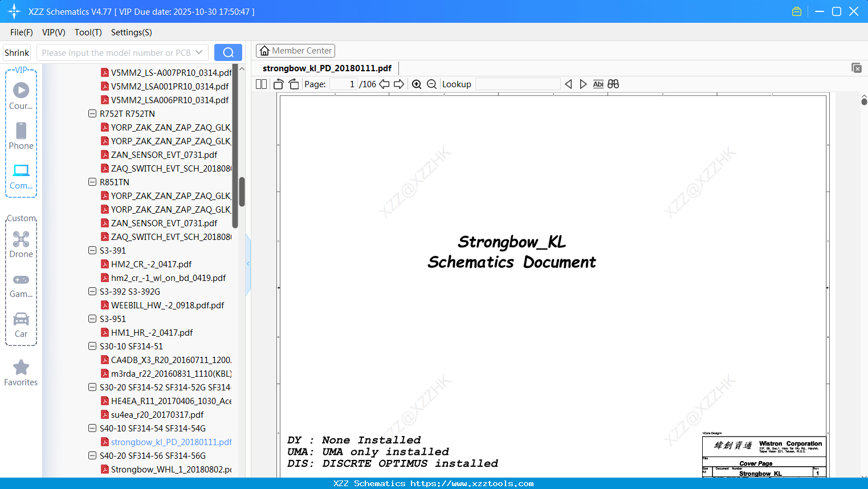Open the VIP(V) menu

54,32
